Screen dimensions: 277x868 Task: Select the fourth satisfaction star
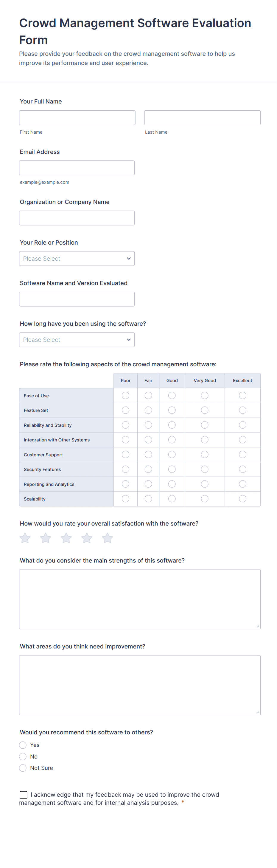point(87,538)
